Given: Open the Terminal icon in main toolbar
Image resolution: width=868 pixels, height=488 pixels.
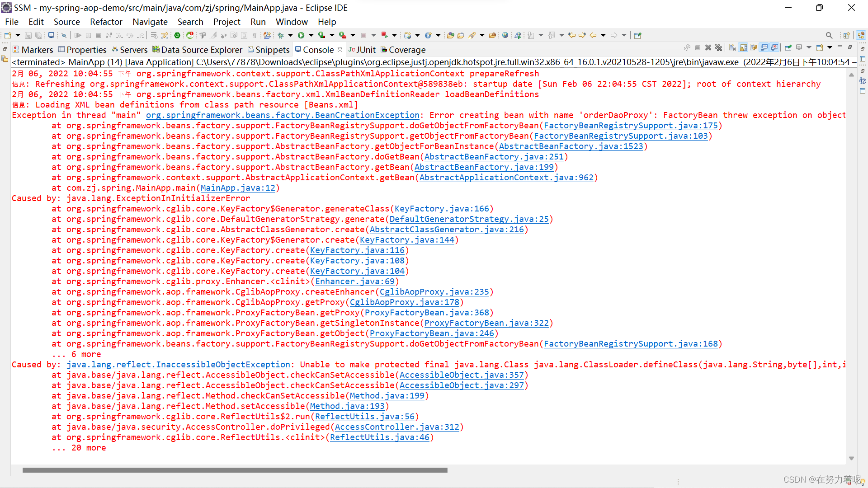Looking at the screenshot, I should coord(51,35).
